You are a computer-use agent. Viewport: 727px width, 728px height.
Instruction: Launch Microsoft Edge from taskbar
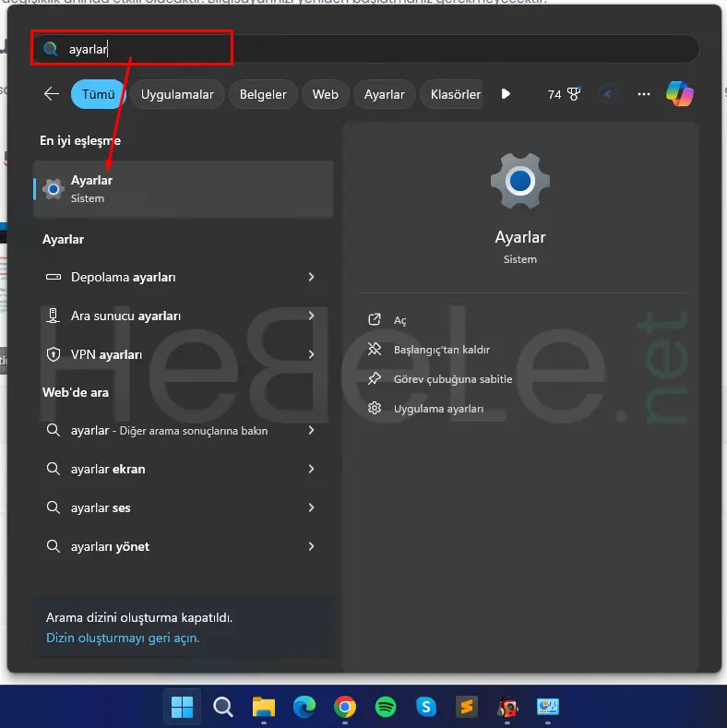pyautogui.click(x=304, y=707)
